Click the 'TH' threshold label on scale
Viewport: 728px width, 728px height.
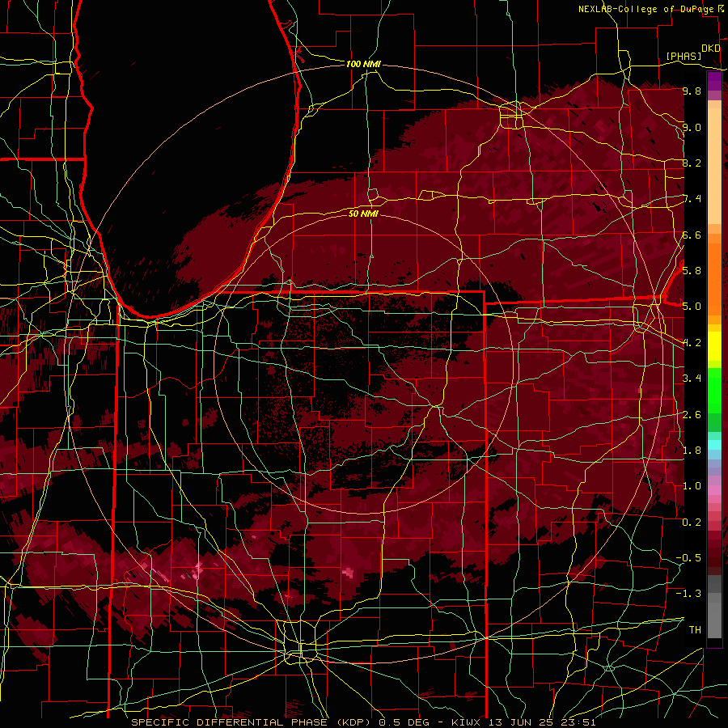pos(695,630)
